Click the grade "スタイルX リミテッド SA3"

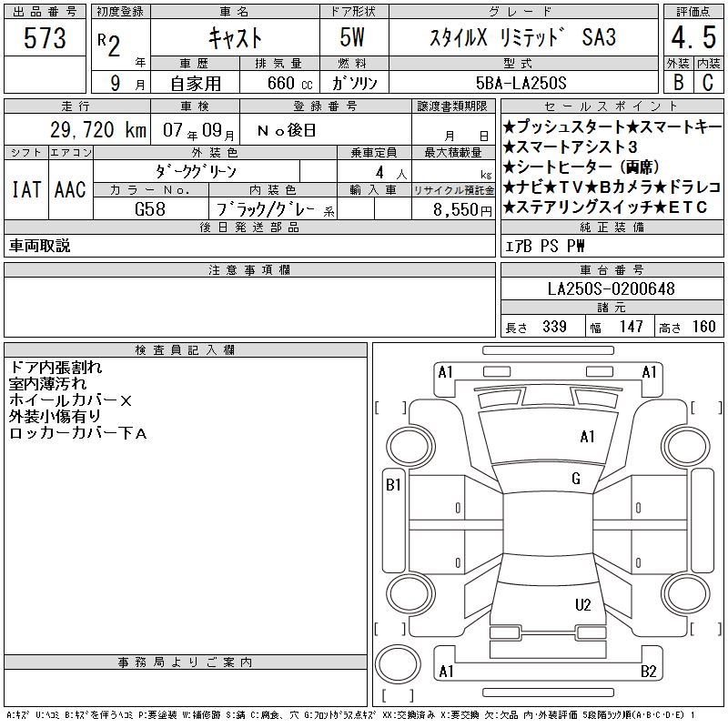pos(522,37)
